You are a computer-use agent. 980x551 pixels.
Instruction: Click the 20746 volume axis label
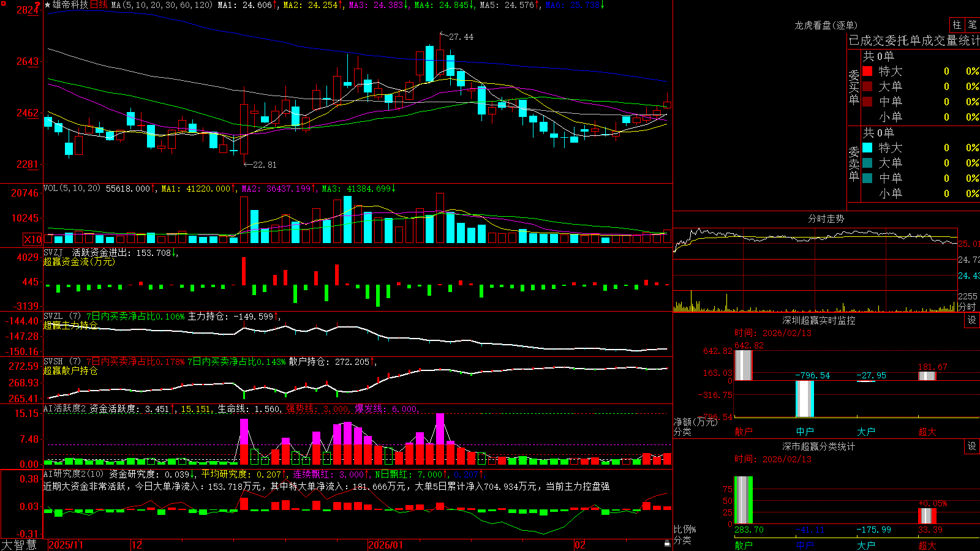coord(25,193)
